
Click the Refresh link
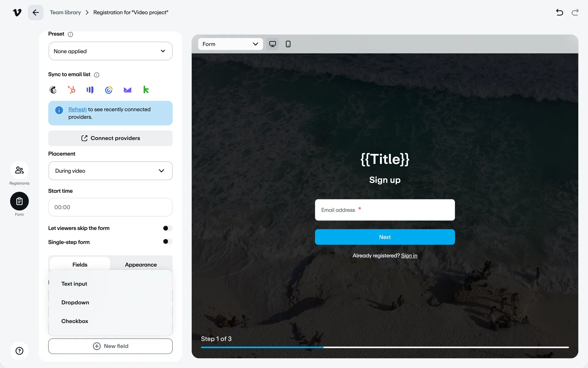click(x=77, y=109)
